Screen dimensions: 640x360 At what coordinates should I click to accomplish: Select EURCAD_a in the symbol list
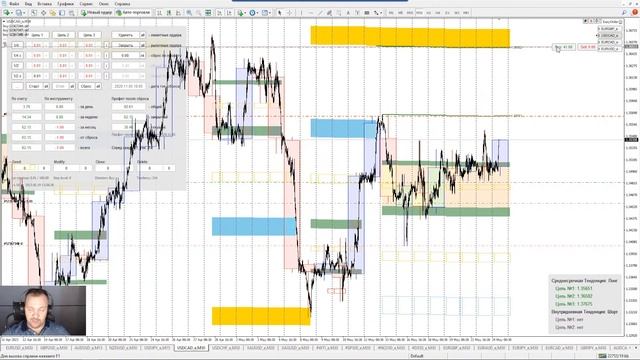pos(609,42)
